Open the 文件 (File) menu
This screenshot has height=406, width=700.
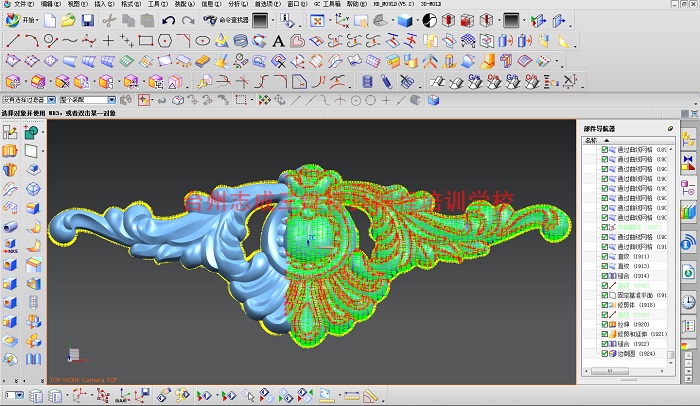24,4
